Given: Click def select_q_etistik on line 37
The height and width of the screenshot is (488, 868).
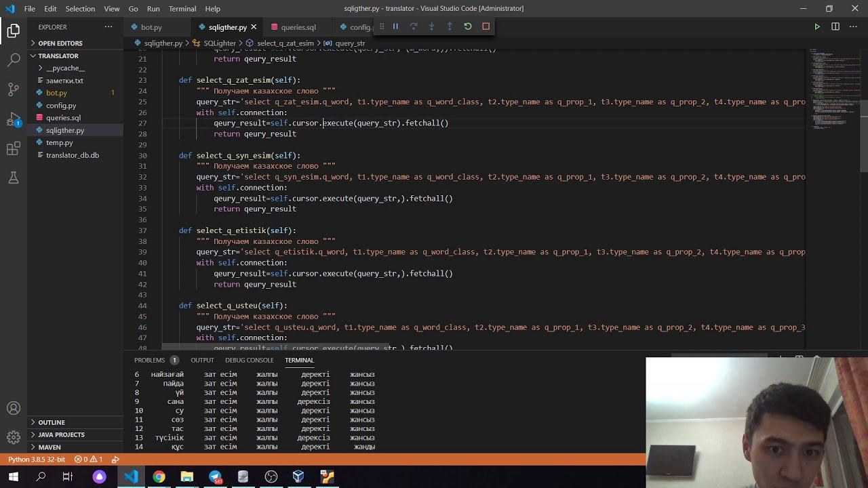Looking at the screenshot, I should pos(237,230).
